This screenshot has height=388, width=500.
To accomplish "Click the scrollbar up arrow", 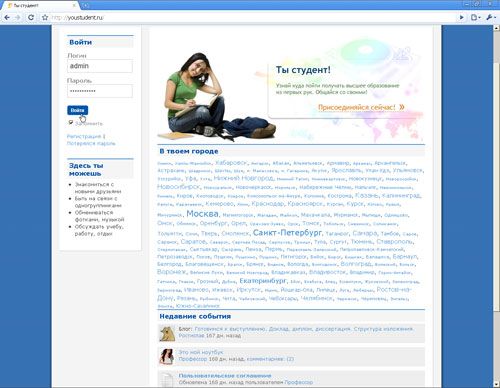I will (x=496, y=28).
